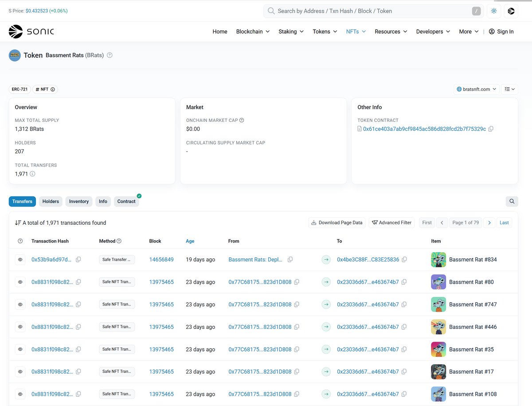Image resolution: width=532 pixels, height=406 pixels.
Task: Click the help icon beside Bassment Rats (BRats)
Action: tap(110, 55)
